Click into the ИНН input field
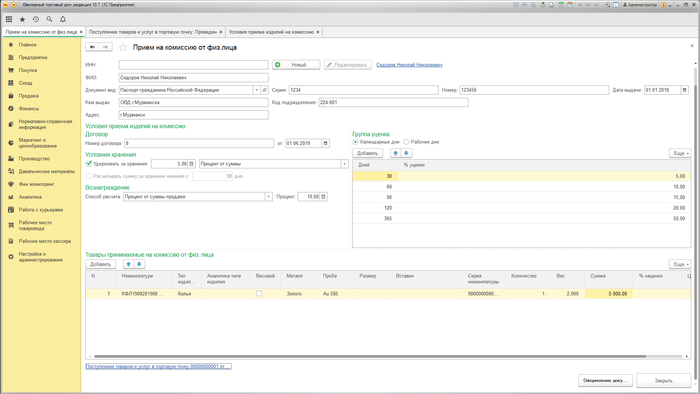Viewport: 700px width, 394px height. pyautogui.click(x=193, y=65)
